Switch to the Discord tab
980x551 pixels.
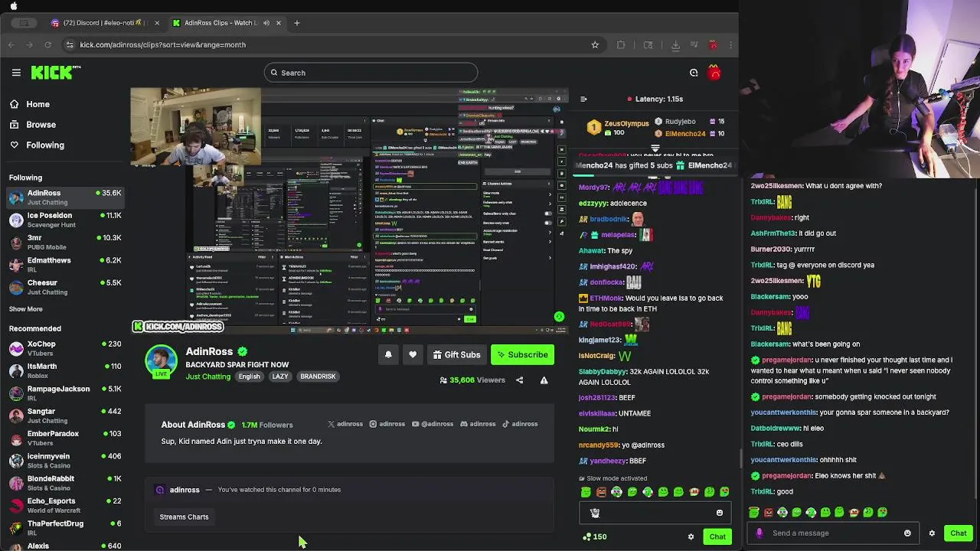point(105,23)
